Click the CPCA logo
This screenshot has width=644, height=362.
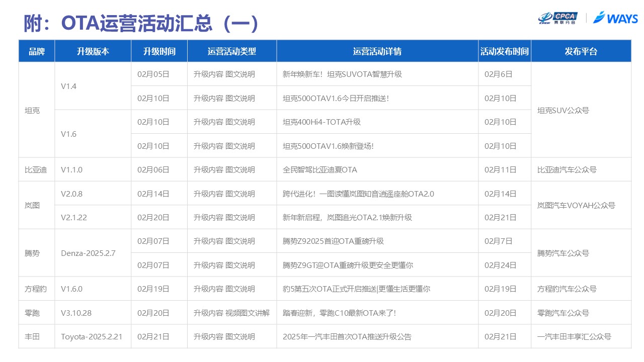click(558, 18)
